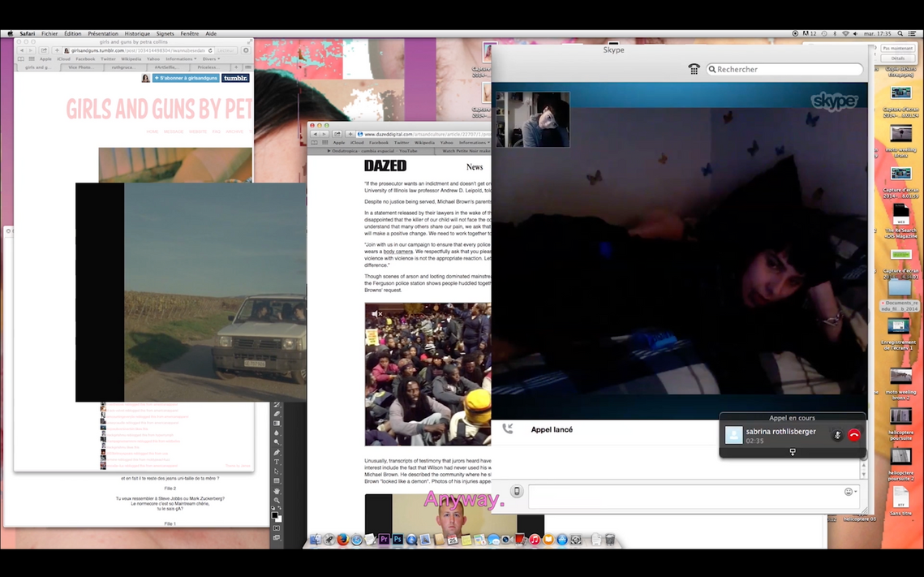Switch to the 'ruthgruca...' Safari tab

pyautogui.click(x=123, y=67)
